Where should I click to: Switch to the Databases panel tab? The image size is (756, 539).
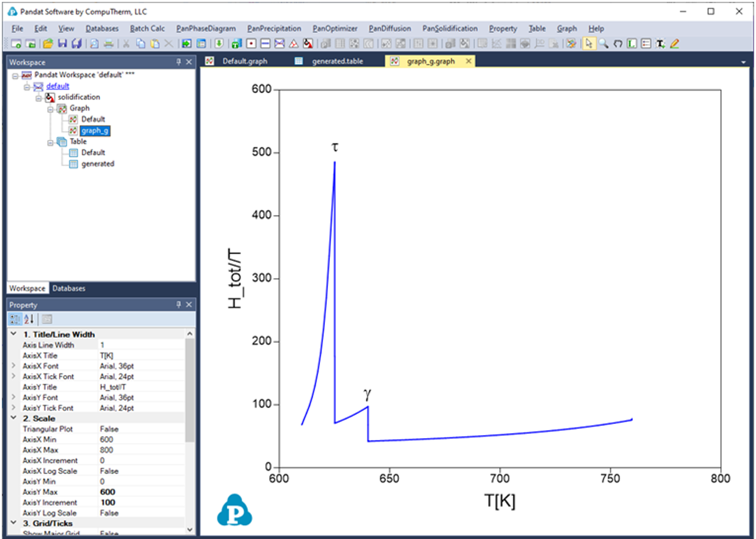[x=68, y=289]
